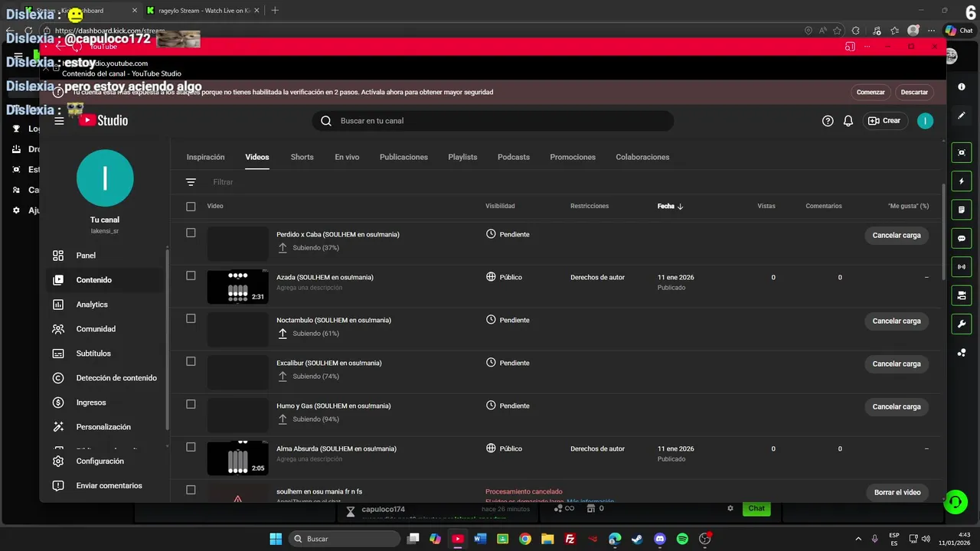Open the Ingresos section
This screenshot has width=980, height=551.
click(x=105, y=403)
